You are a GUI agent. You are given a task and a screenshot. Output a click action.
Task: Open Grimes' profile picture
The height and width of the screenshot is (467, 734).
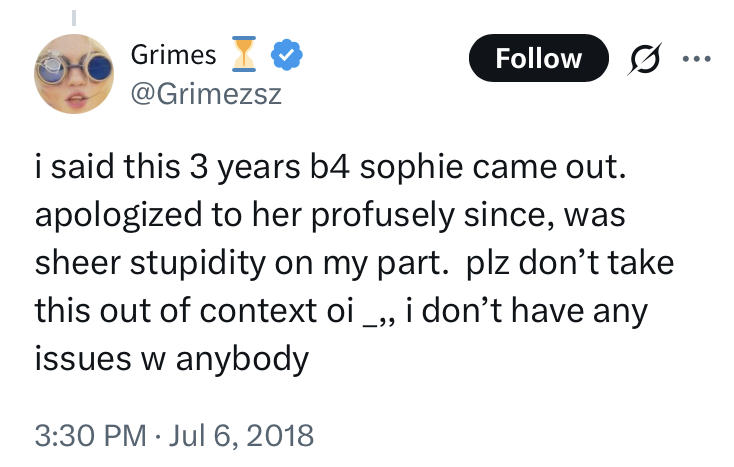74,74
